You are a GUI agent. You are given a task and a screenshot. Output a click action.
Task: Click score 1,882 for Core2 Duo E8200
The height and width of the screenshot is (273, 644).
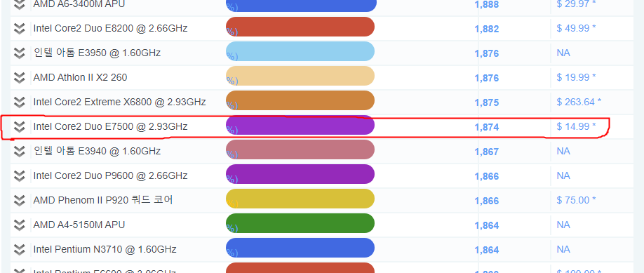pos(487,29)
